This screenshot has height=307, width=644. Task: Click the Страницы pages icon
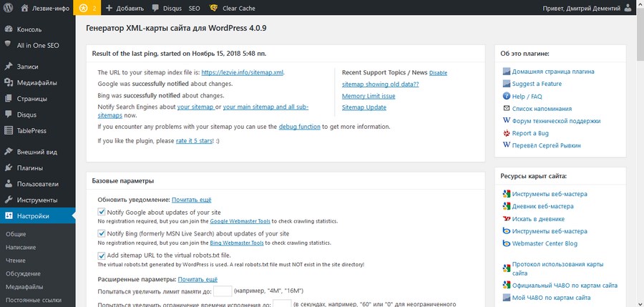click(x=8, y=99)
